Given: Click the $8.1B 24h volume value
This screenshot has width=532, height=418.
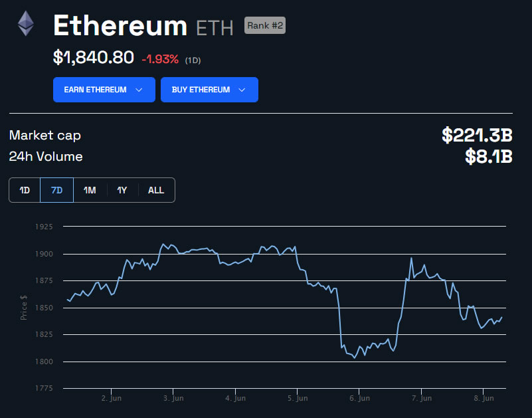Looking at the screenshot, I should pos(488,157).
